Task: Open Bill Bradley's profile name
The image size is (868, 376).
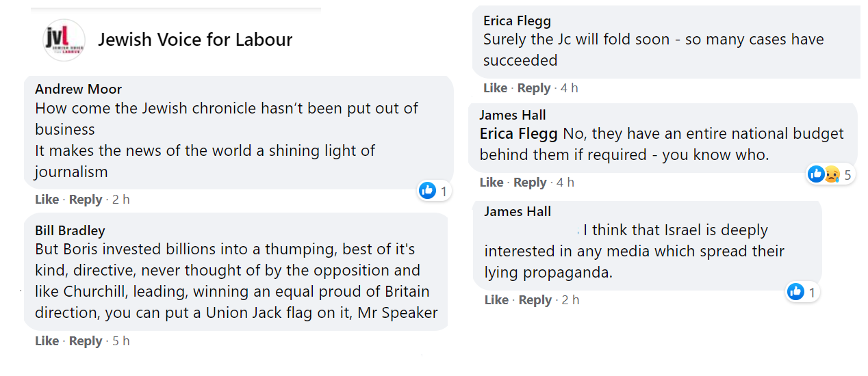Action: click(x=71, y=230)
